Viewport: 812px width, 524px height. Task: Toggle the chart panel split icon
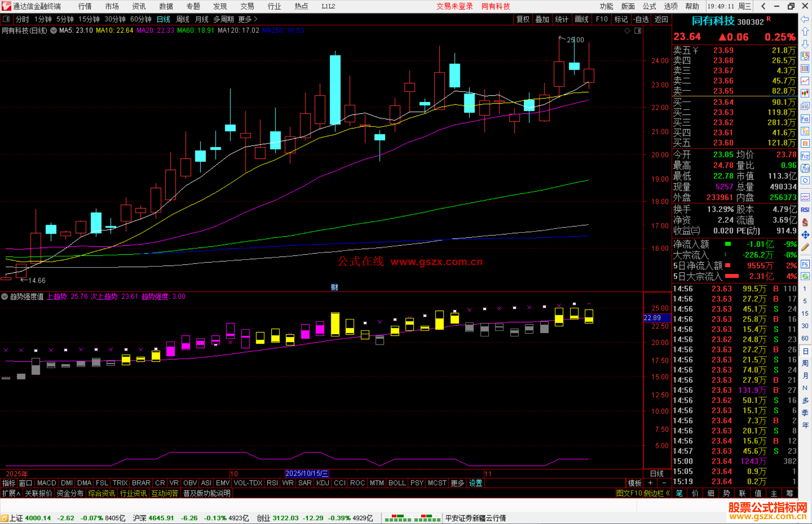[638, 31]
